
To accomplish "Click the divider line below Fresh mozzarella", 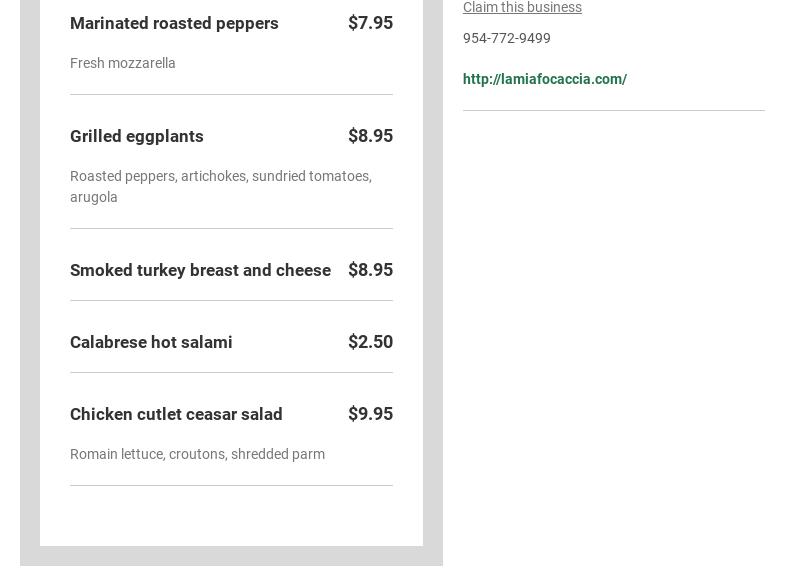I will pos(231,94).
